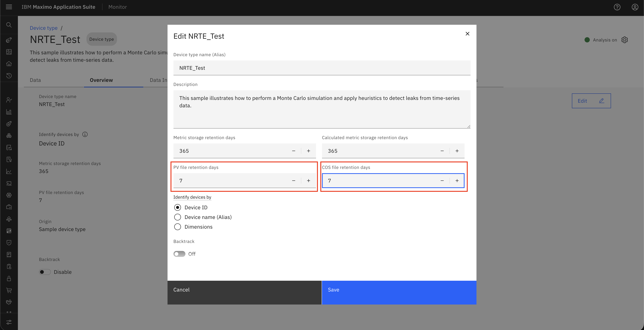Image resolution: width=644 pixels, height=330 pixels.
Task: Select the Device ID radio button
Action: pos(178,207)
